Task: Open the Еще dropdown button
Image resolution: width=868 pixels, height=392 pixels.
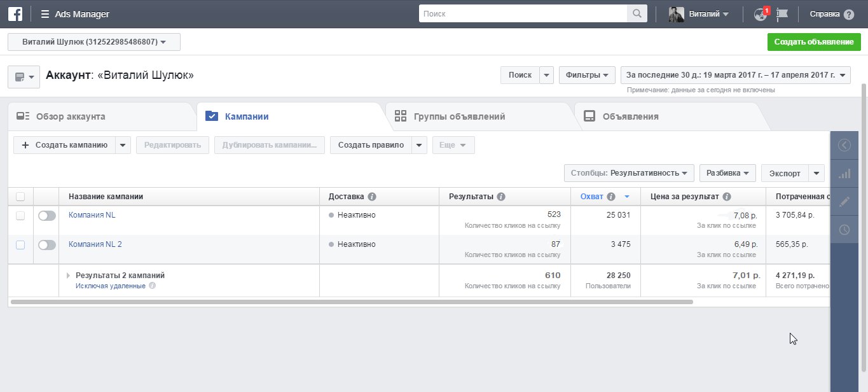Action: coord(453,145)
